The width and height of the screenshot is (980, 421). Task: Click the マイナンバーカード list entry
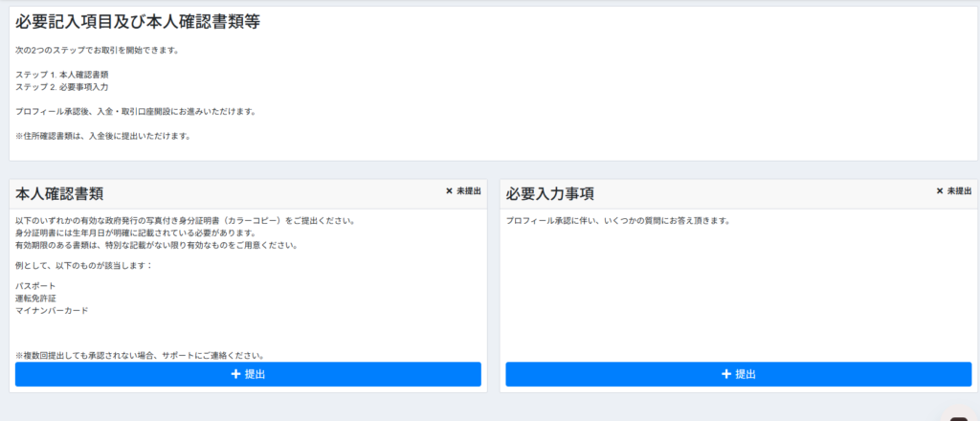tap(52, 311)
